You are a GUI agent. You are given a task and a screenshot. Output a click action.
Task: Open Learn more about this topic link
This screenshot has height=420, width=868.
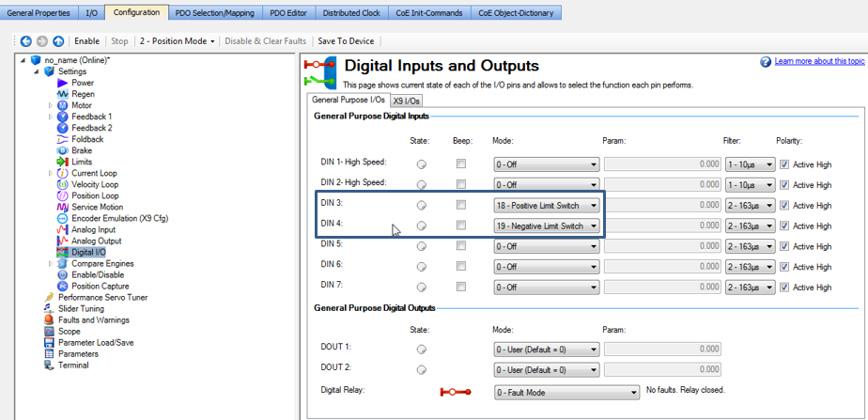pyautogui.click(x=819, y=61)
